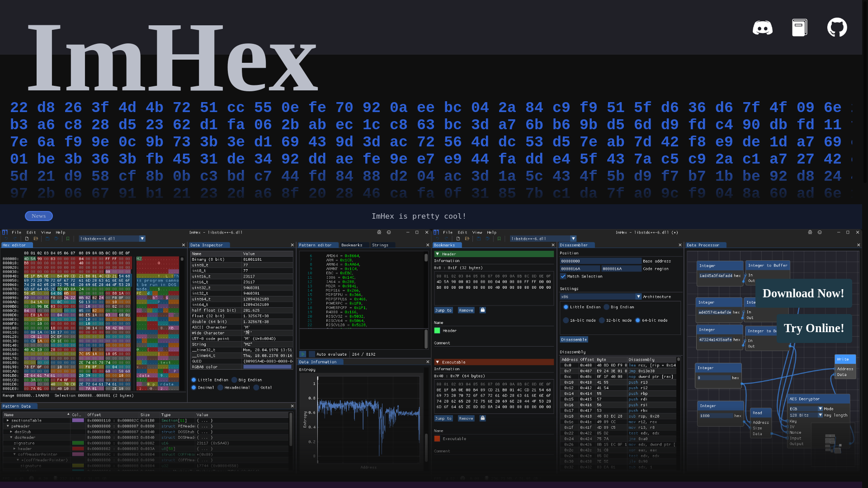This screenshot has width=868, height=488.
Task: Click new file icon in right window toolbar
Action: [x=458, y=239]
